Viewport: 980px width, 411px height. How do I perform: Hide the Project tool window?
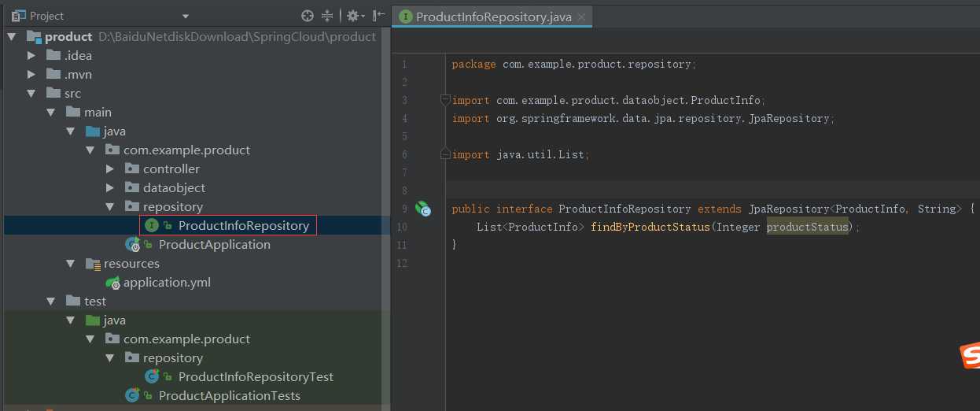379,16
